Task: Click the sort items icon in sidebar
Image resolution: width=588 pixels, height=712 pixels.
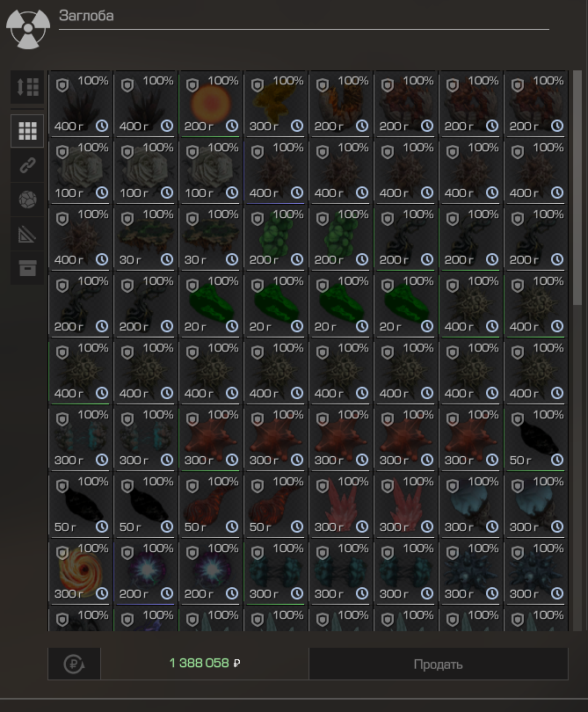Action: [x=27, y=87]
